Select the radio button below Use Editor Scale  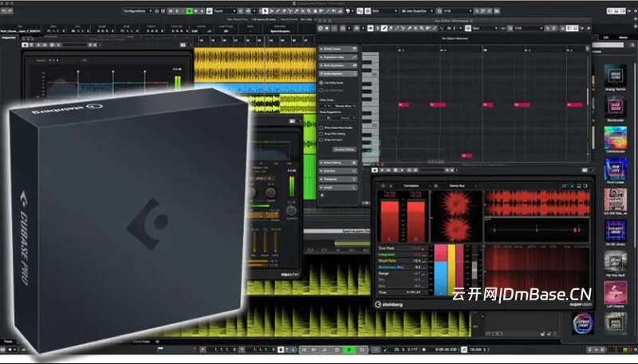pyautogui.click(x=321, y=90)
